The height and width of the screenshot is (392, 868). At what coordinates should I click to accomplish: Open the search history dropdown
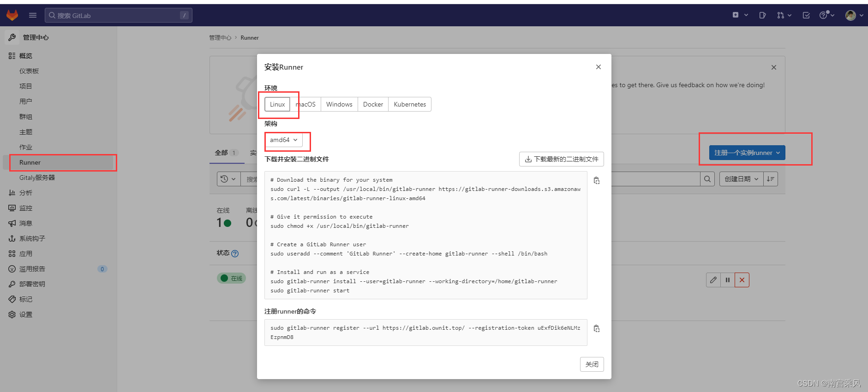228,179
